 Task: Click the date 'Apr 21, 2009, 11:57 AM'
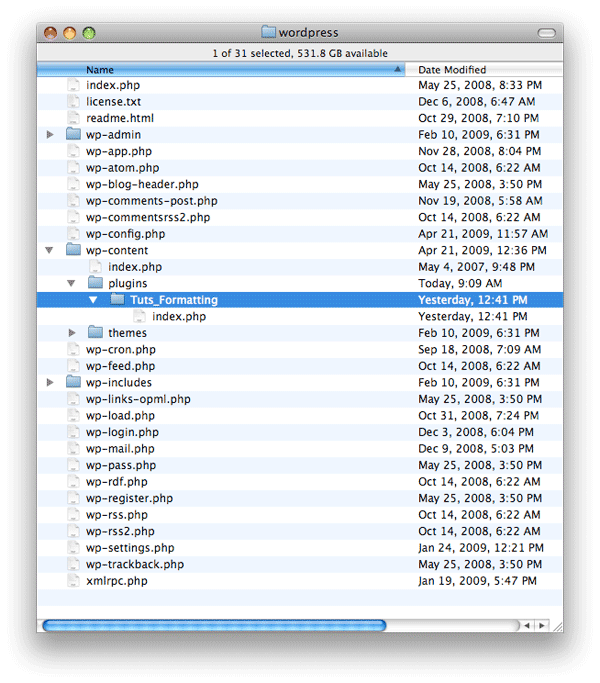click(483, 234)
